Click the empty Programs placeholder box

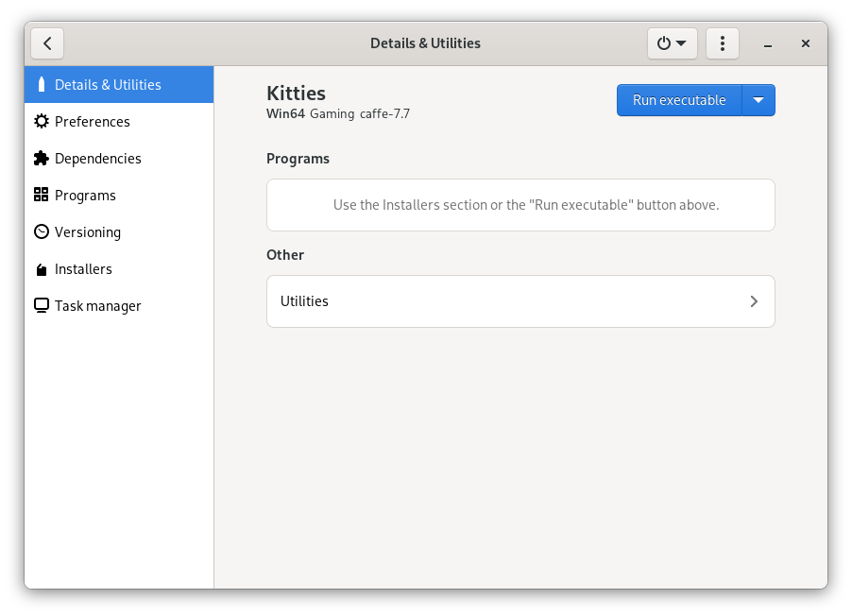pyautogui.click(x=520, y=205)
